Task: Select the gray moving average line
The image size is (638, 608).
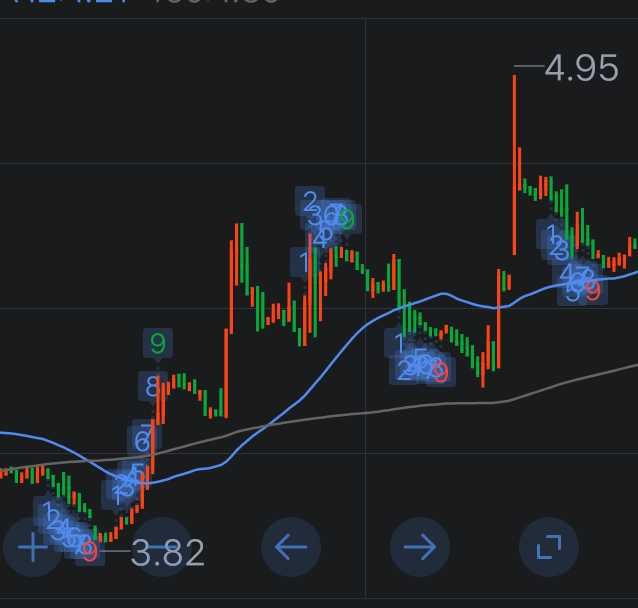Action: pos(400,408)
